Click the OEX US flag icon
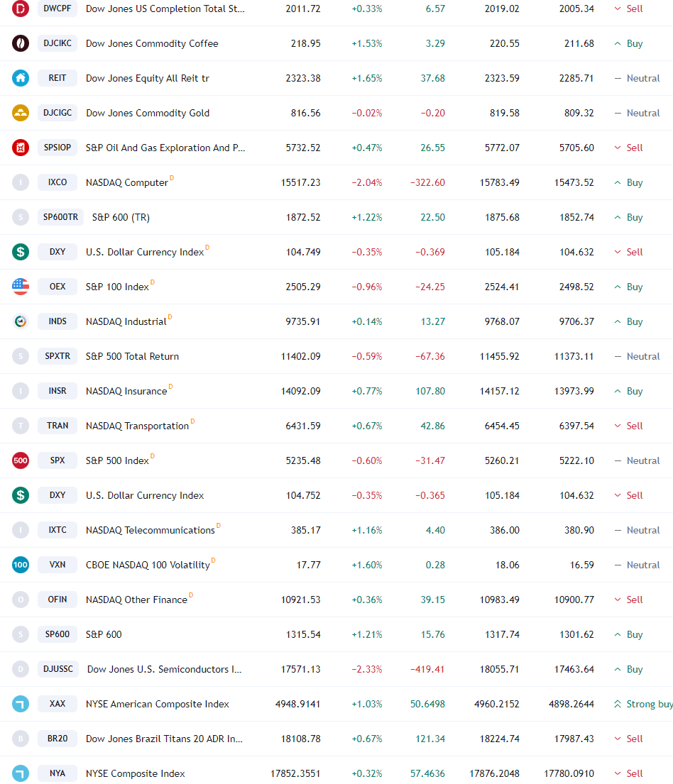 coord(21,287)
